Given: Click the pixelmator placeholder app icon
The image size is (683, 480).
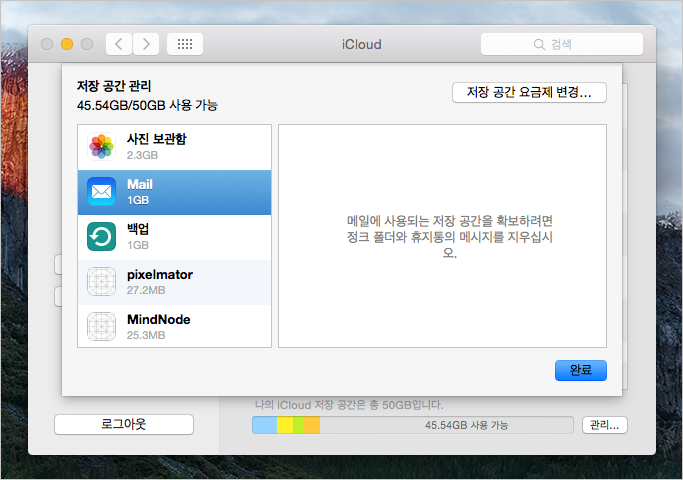Looking at the screenshot, I should [101, 281].
